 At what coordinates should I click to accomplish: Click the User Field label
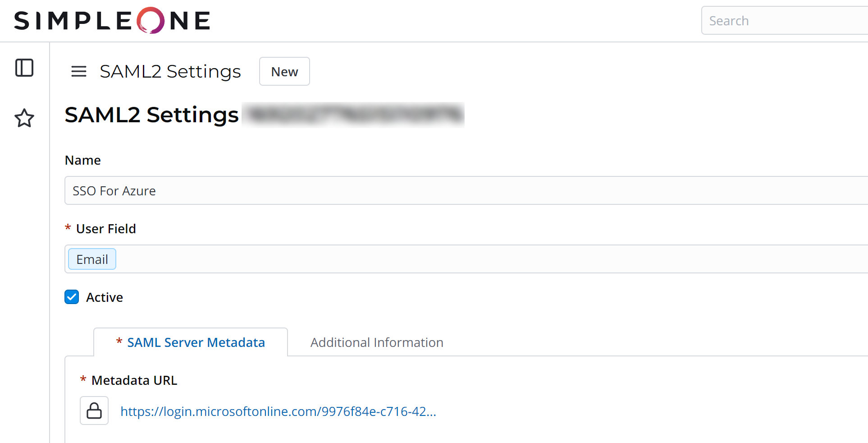coord(106,229)
